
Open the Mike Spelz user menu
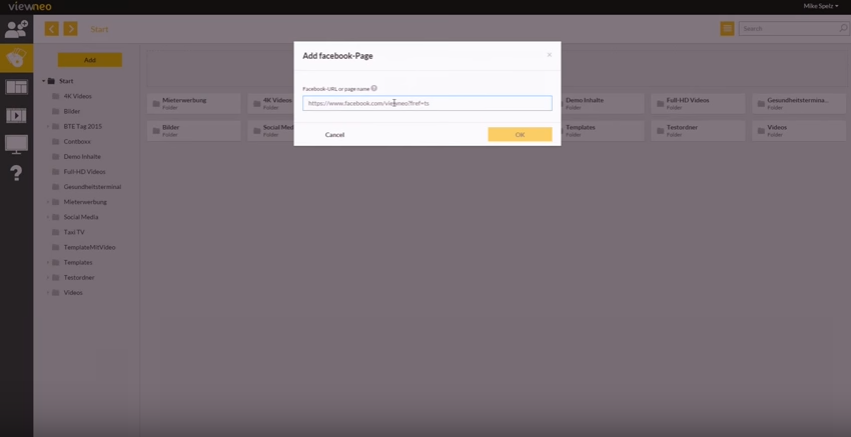click(x=821, y=7)
